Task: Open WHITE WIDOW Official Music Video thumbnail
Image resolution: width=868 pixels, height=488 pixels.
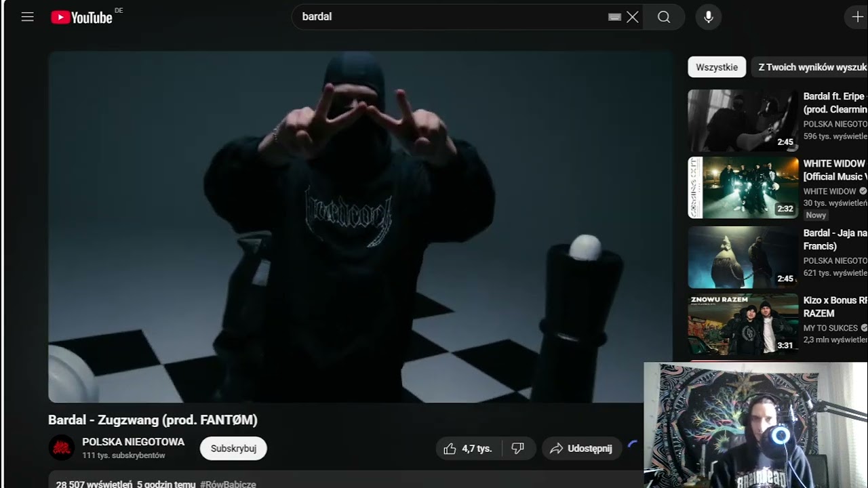Action: point(743,188)
